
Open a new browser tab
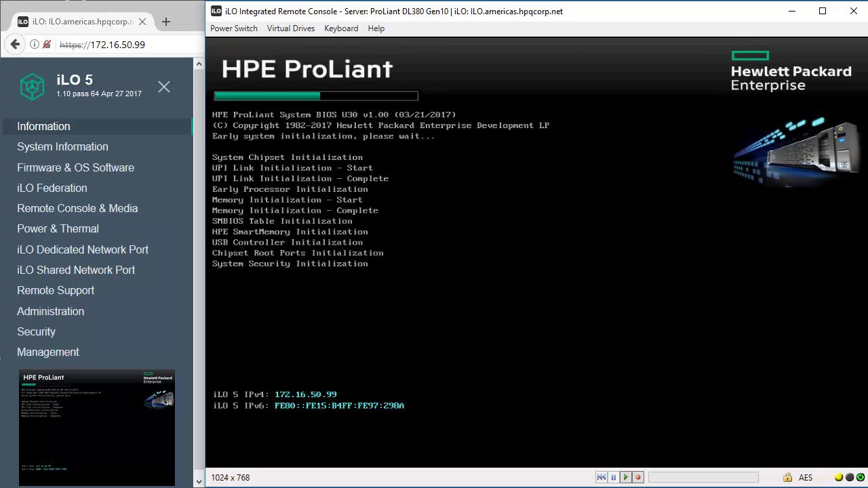coord(165,22)
